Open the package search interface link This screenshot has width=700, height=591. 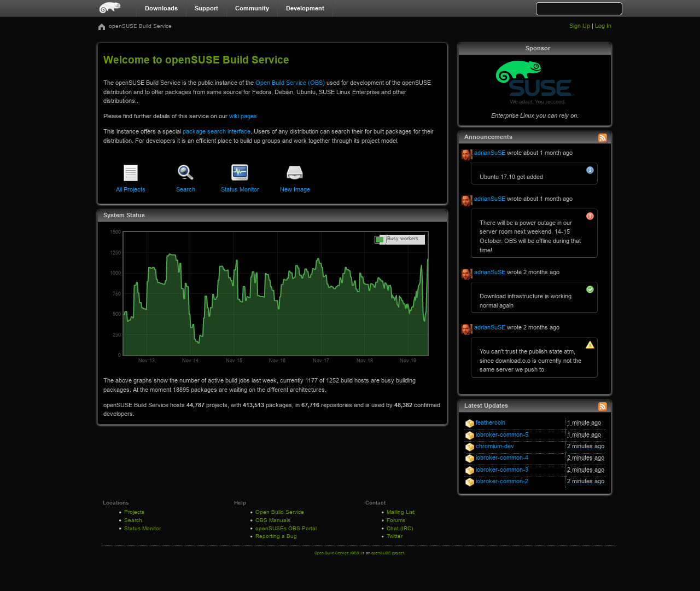pyautogui.click(x=217, y=132)
